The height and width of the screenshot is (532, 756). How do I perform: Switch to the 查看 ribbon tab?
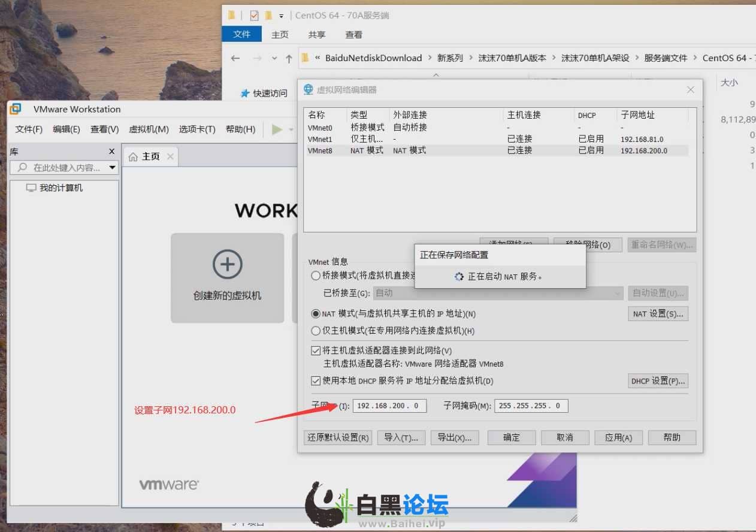(353, 34)
